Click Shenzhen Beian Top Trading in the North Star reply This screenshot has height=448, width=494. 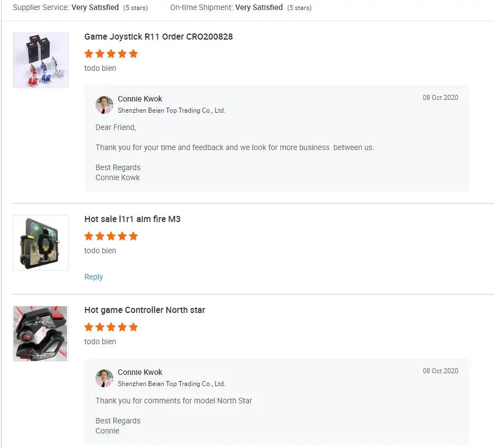click(171, 384)
